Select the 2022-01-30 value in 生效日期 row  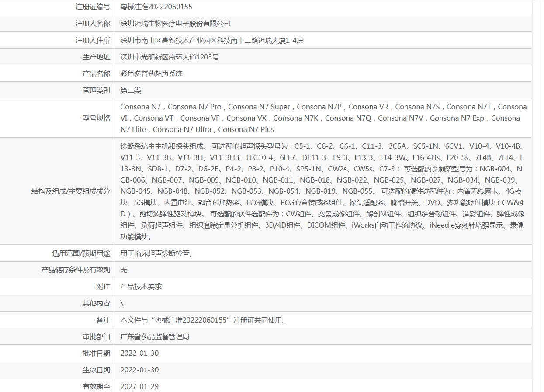[139, 370]
